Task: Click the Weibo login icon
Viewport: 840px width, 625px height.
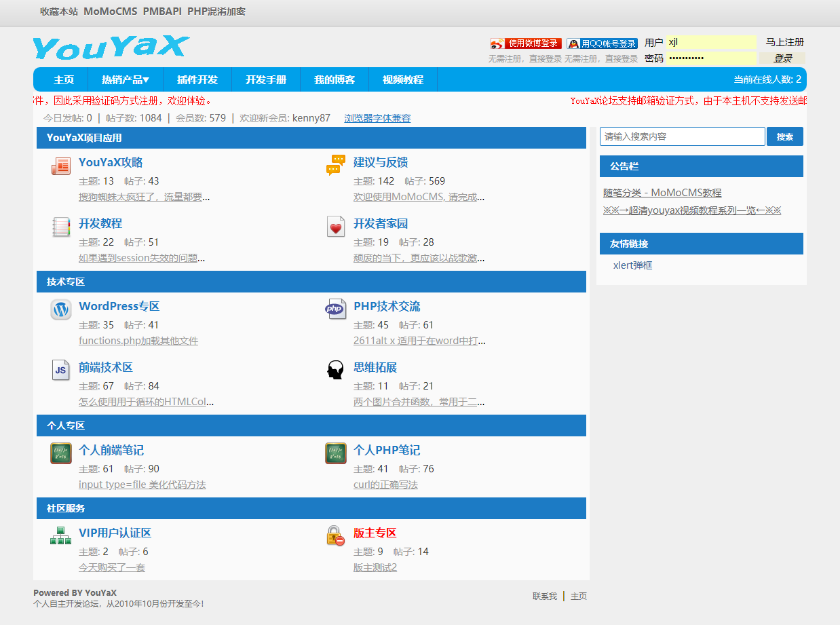Action: pyautogui.click(x=526, y=43)
